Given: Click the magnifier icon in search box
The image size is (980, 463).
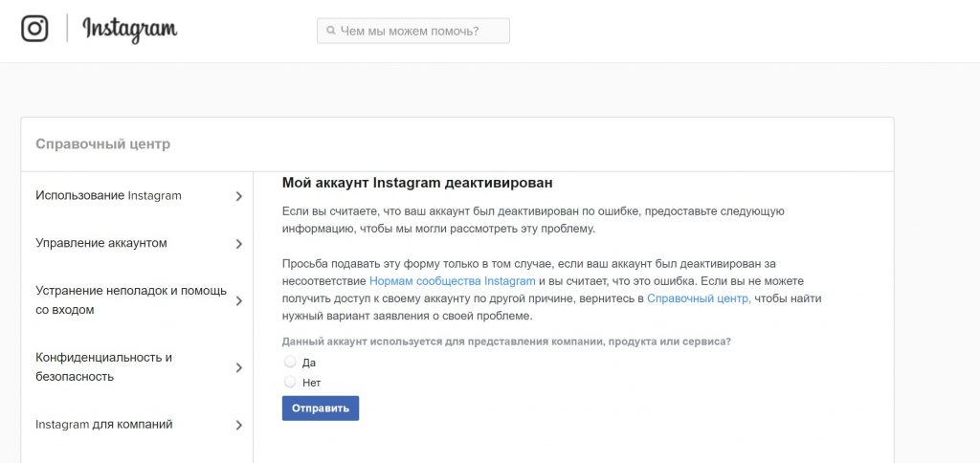Looking at the screenshot, I should point(331,31).
